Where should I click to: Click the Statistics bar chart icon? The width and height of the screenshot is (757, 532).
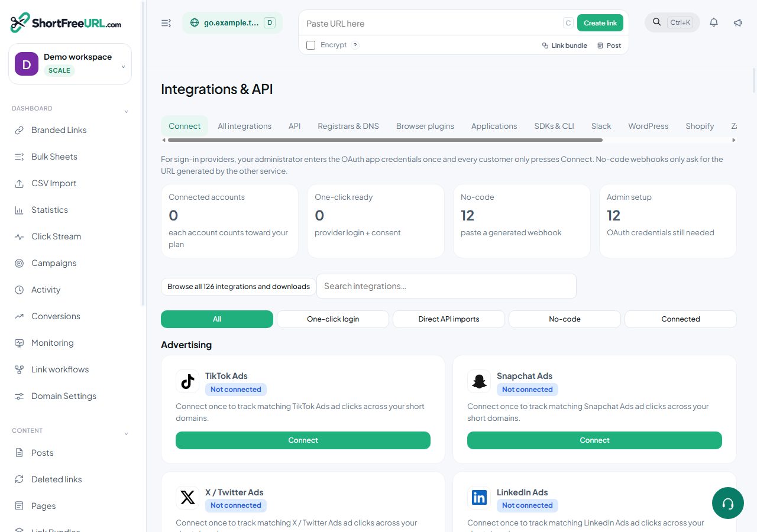tap(20, 210)
